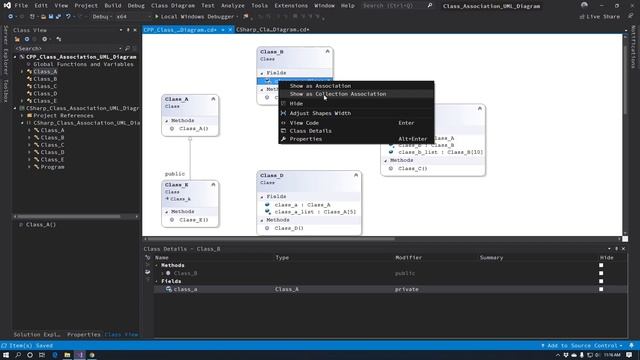Click Add to Source Control
Image resolution: width=640 pixels, height=360 pixels.
(x=582, y=345)
